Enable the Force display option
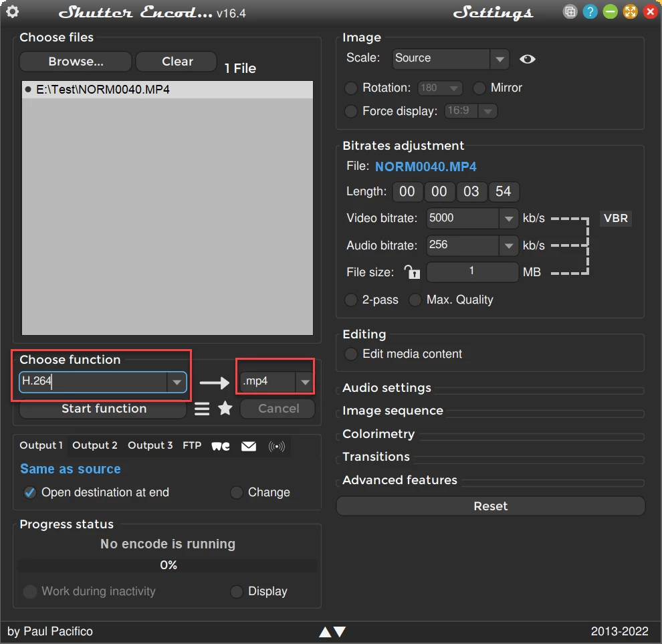Image resolution: width=662 pixels, height=644 pixels. pos(351,112)
